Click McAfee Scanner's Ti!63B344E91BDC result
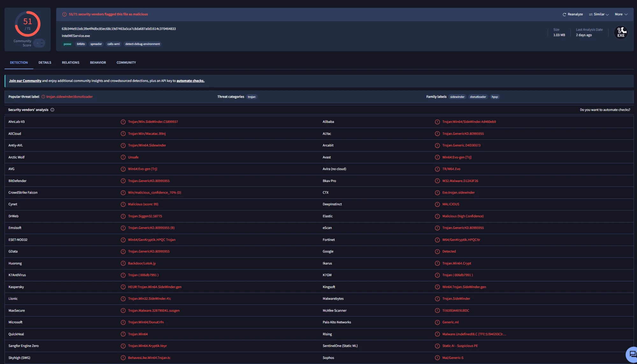 point(455,311)
